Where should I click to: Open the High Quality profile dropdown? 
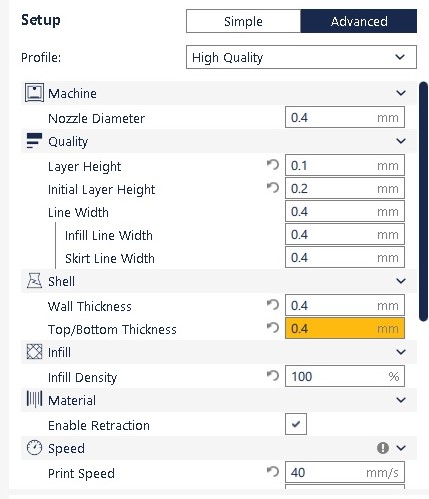click(301, 57)
